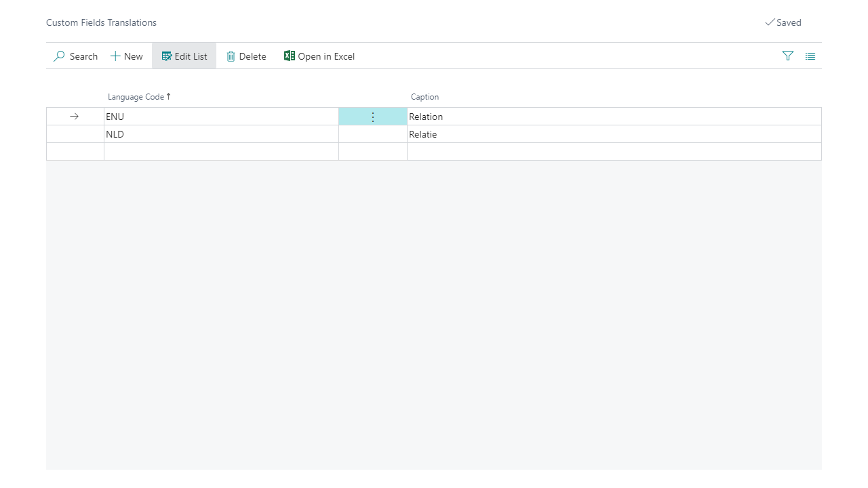Open the Caption column header menu
868x488 pixels.
click(425, 96)
